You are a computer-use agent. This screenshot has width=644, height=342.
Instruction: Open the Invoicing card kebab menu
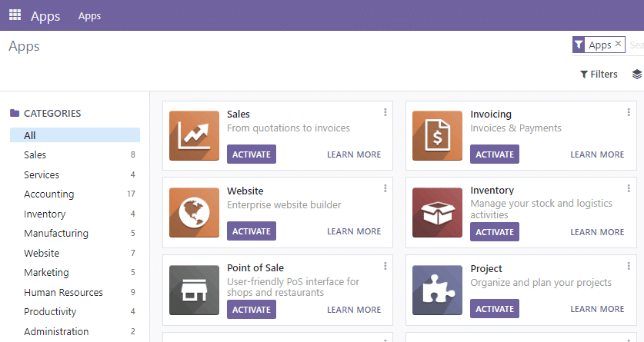coord(629,113)
